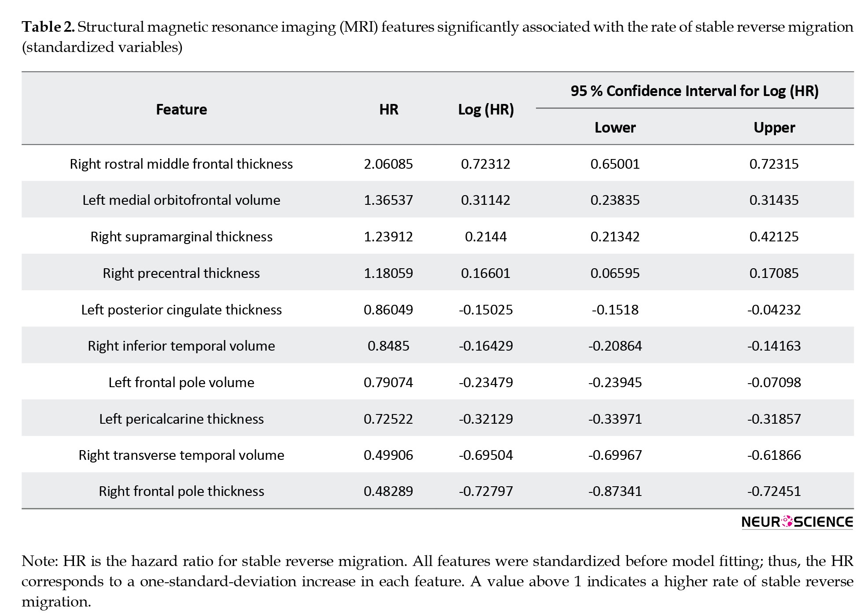The image size is (868, 614).
Task: Select Left posterior cingulate thickness row
Action: point(437,309)
